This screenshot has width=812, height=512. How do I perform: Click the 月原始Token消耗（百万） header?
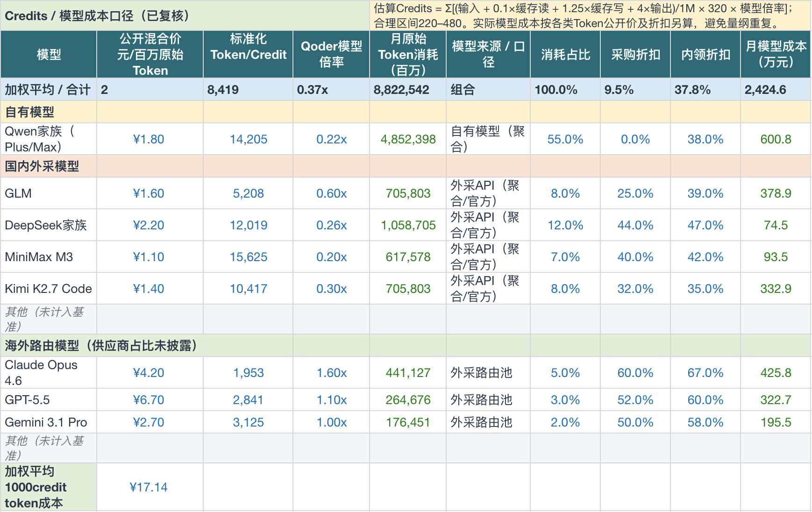(x=408, y=55)
